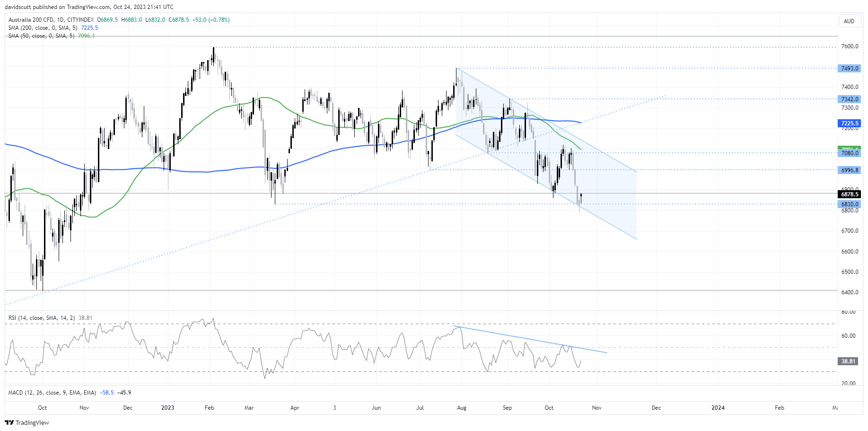Select the SMA 200 indicator legend
This screenshot has width=868, height=431.
pos(53,28)
